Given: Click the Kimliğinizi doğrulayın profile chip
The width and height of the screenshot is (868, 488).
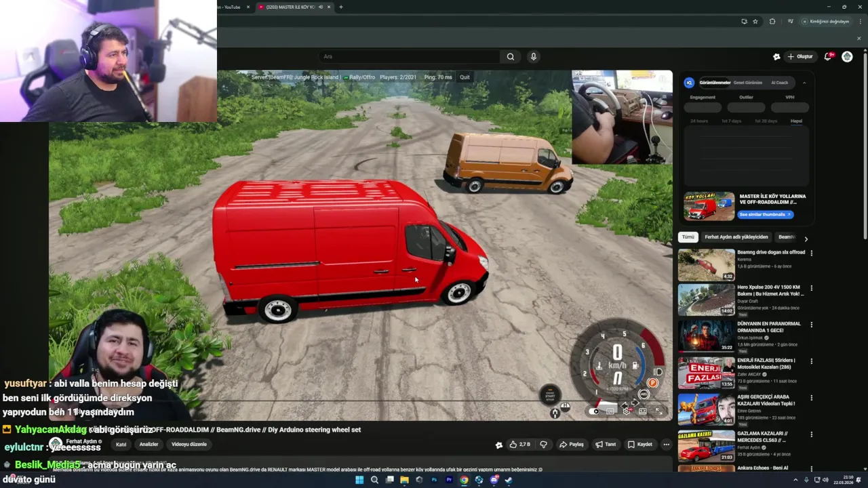Looking at the screenshot, I should (825, 21).
